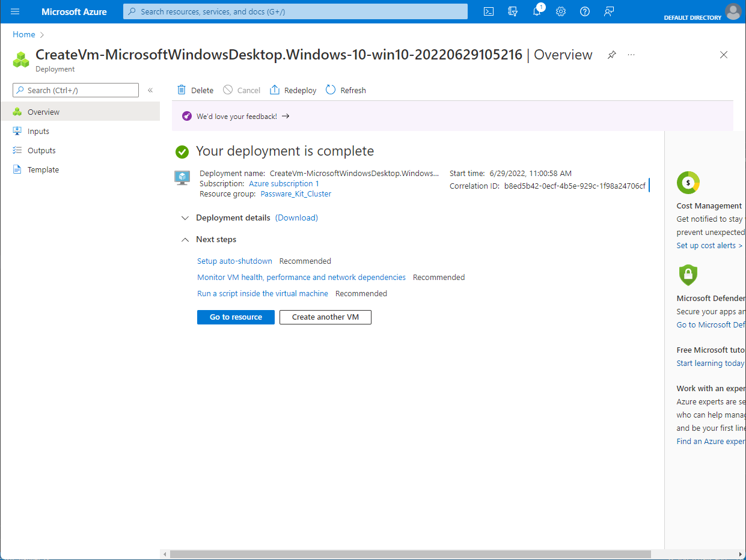
Task: Collapse the left sidebar menu
Action: coord(150,90)
